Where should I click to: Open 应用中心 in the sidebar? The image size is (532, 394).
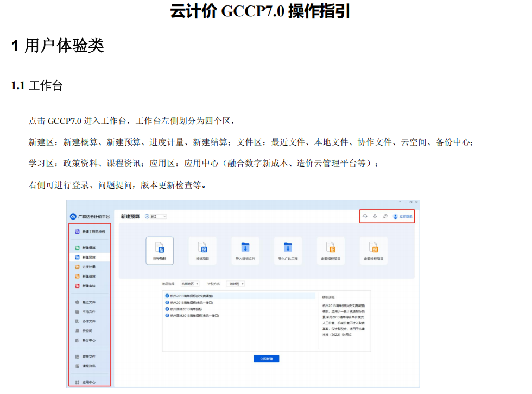(87, 382)
